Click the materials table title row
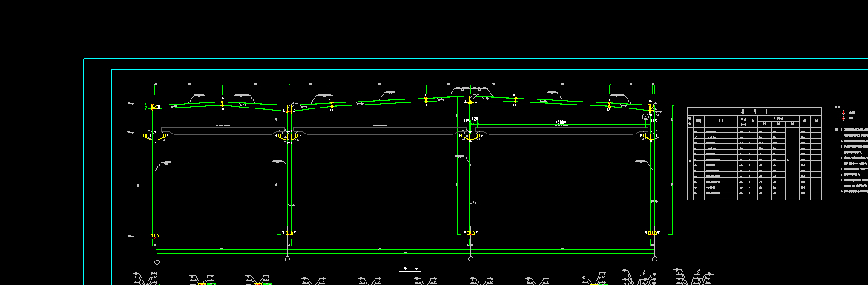Image resolution: width=868 pixels, height=285 pixels. (x=754, y=111)
